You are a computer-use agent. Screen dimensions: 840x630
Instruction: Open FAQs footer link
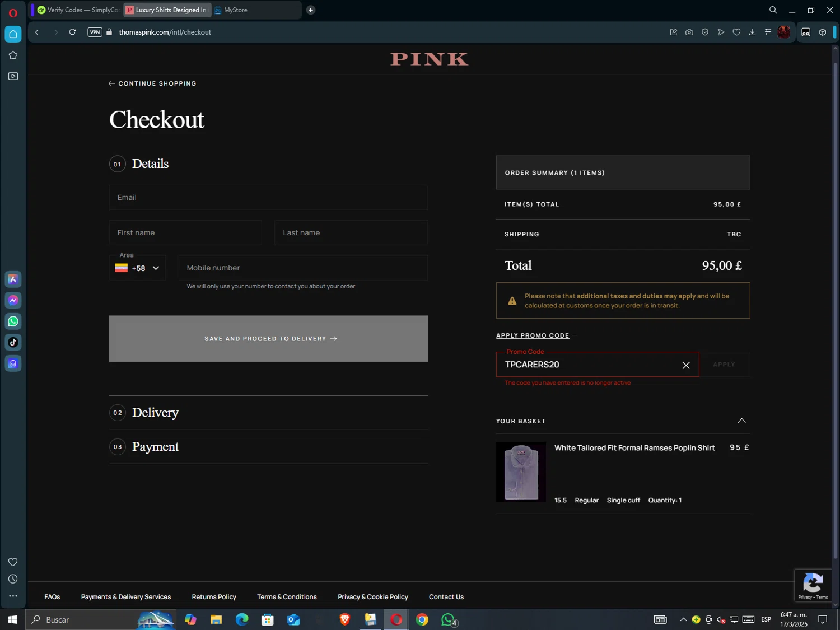point(52,597)
